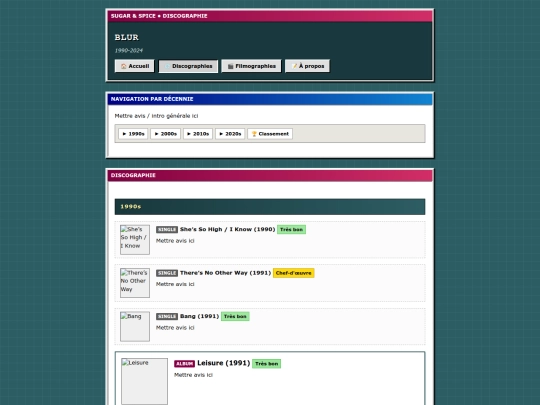Open the Classement ranking link
The width and height of the screenshot is (540, 405).
point(270,134)
